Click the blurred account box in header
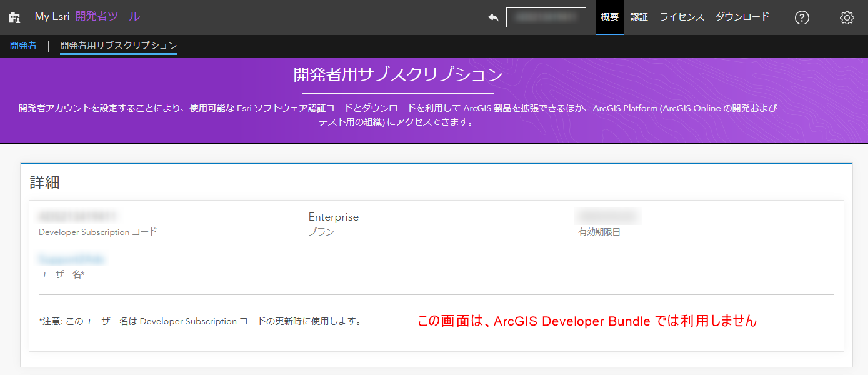 pyautogui.click(x=546, y=17)
